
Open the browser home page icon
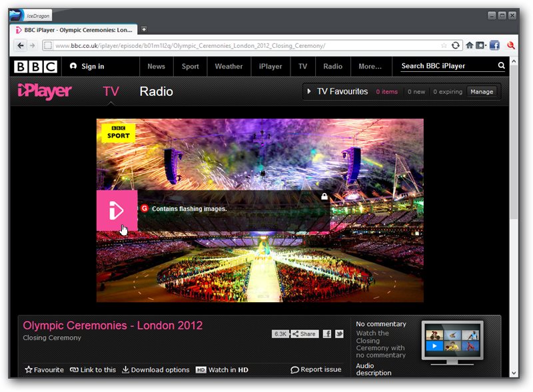[x=470, y=45]
